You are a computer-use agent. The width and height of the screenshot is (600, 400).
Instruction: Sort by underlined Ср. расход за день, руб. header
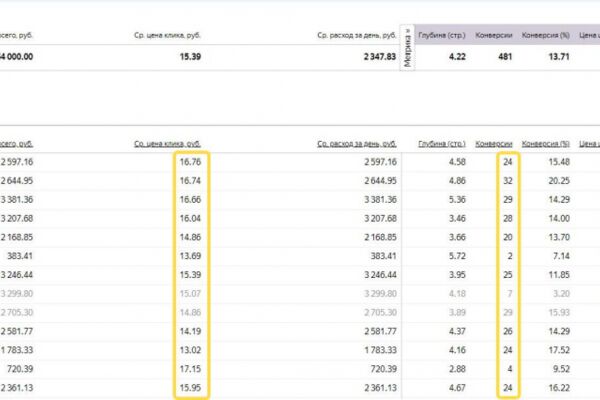pos(357,144)
